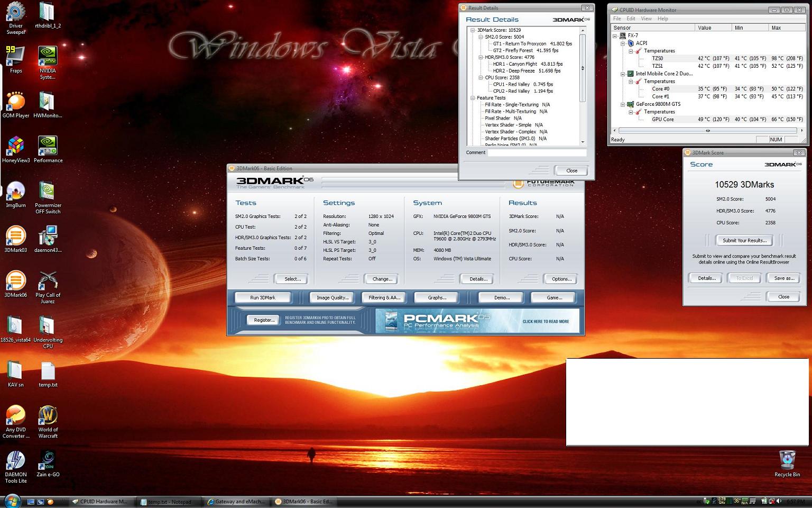Collapse the GeForce 9800M GTS node

coord(623,104)
